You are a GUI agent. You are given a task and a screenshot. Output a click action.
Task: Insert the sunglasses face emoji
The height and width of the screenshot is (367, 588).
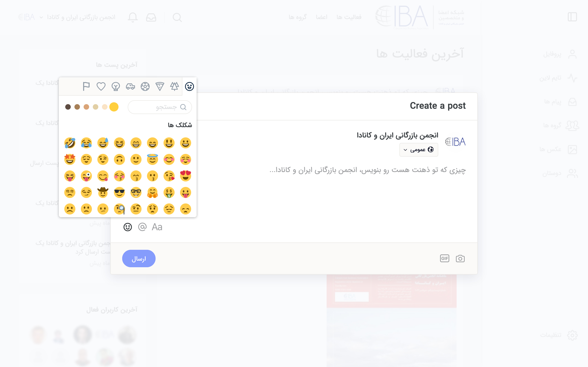click(119, 192)
